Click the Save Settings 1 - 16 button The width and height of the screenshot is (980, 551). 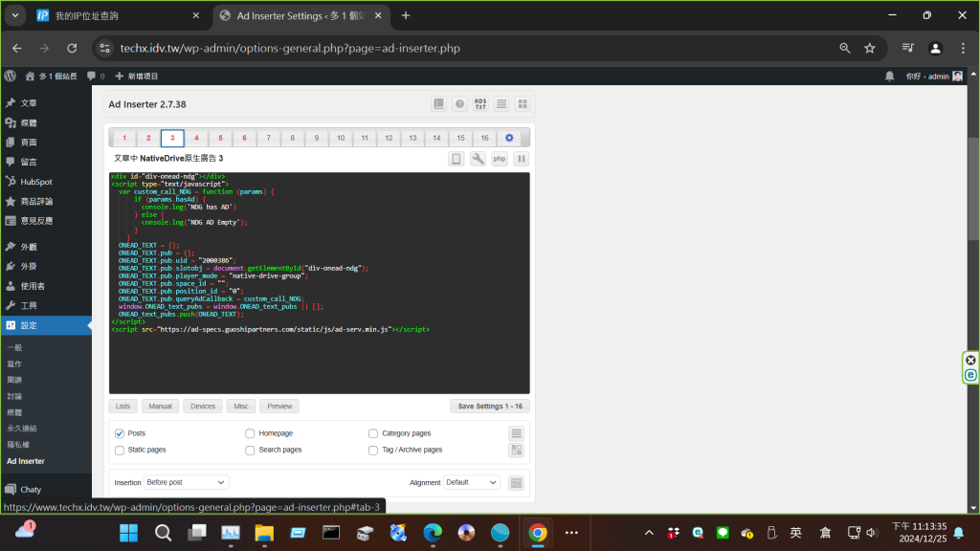[x=489, y=407]
